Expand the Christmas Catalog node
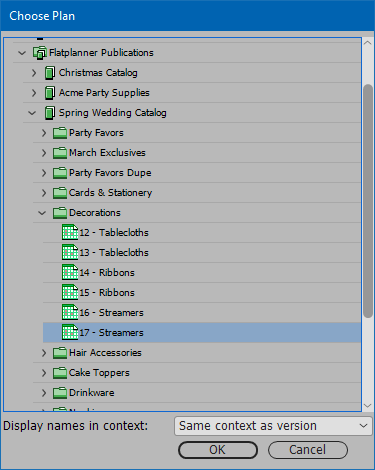The width and height of the screenshot is (375, 470). [34, 73]
